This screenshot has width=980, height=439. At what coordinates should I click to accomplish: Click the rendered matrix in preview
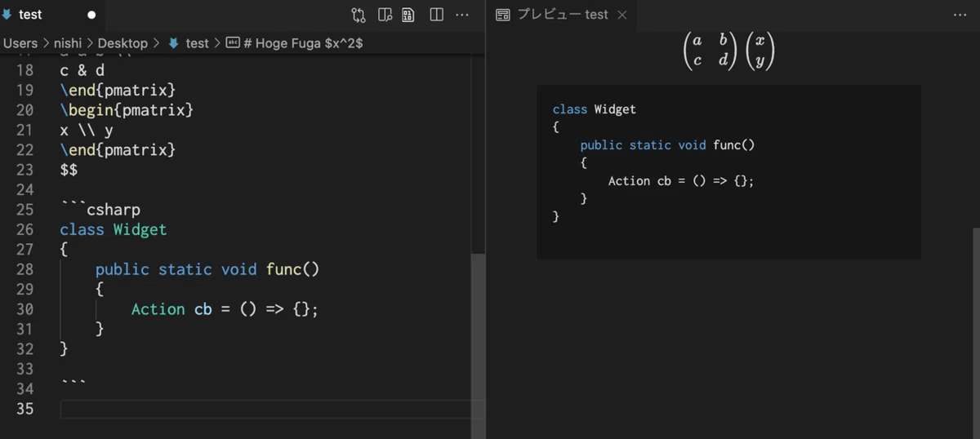[x=728, y=51]
